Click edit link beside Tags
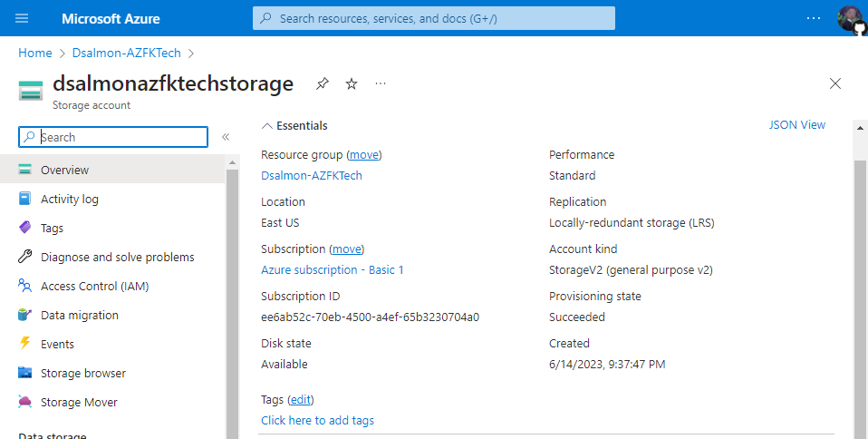The image size is (868, 439). click(301, 400)
